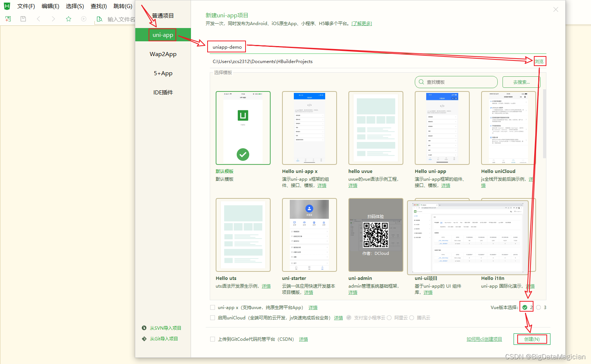This screenshot has height=364, width=591.
Task: Open the 如何用cli创建项目 link
Action: (484, 339)
